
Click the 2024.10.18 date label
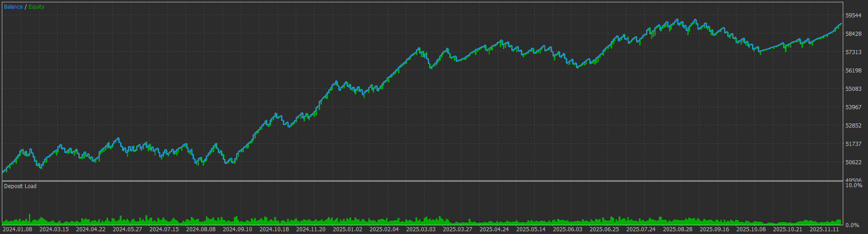(274, 229)
